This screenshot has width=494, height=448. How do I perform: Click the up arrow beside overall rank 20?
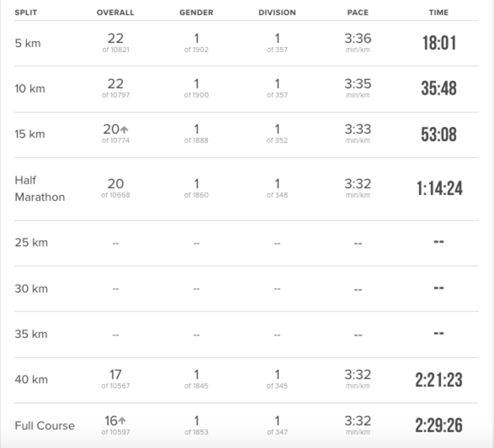pyautogui.click(x=124, y=129)
